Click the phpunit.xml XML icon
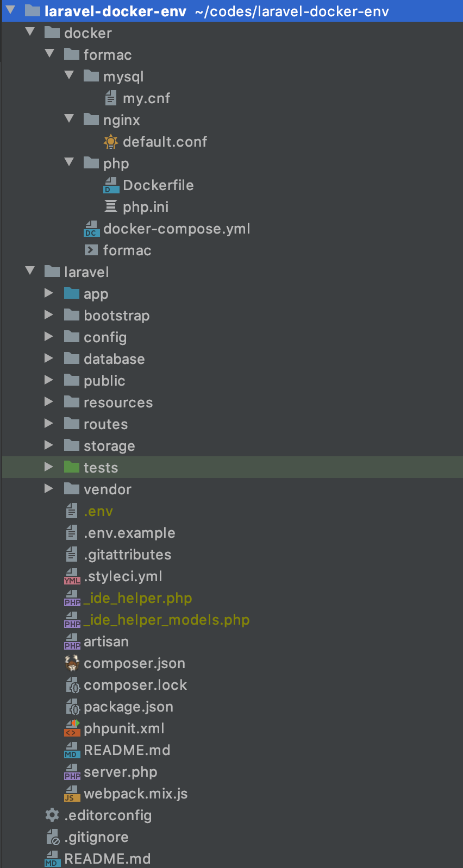 (72, 728)
